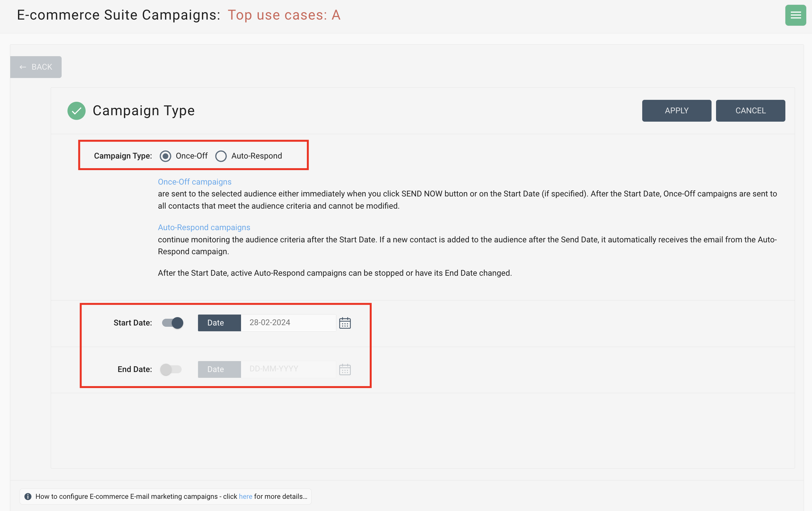This screenshot has height=511, width=812.
Task: Click the BACK button
Action: pos(36,67)
